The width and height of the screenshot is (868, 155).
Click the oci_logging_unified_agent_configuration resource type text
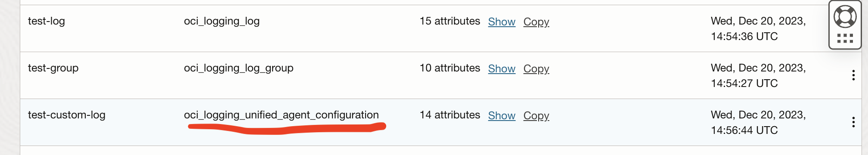[x=281, y=115]
